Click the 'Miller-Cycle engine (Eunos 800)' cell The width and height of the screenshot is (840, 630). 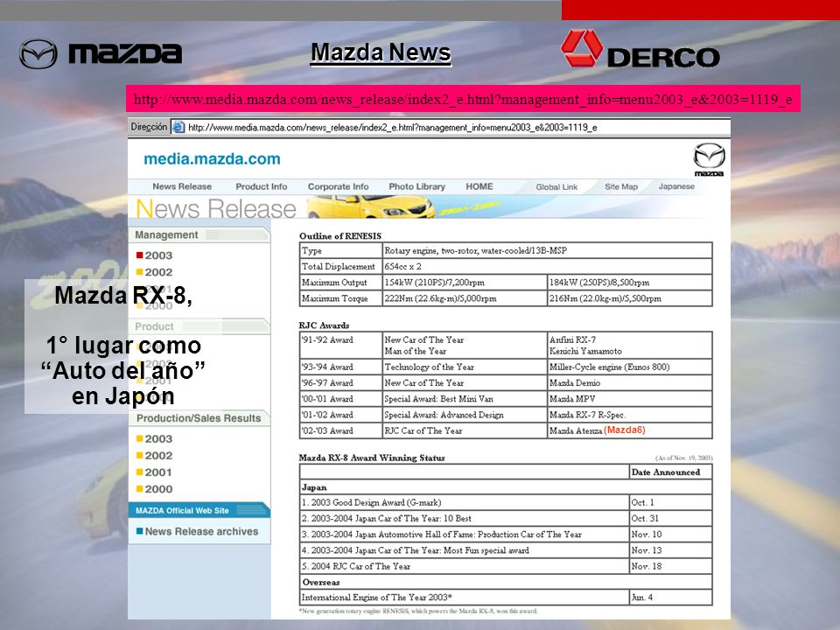pyautogui.click(x=629, y=367)
